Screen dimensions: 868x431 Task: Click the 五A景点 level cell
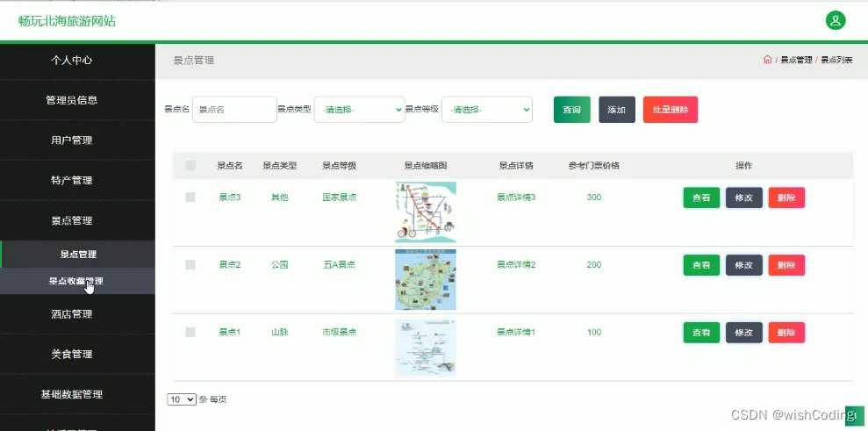coord(340,265)
